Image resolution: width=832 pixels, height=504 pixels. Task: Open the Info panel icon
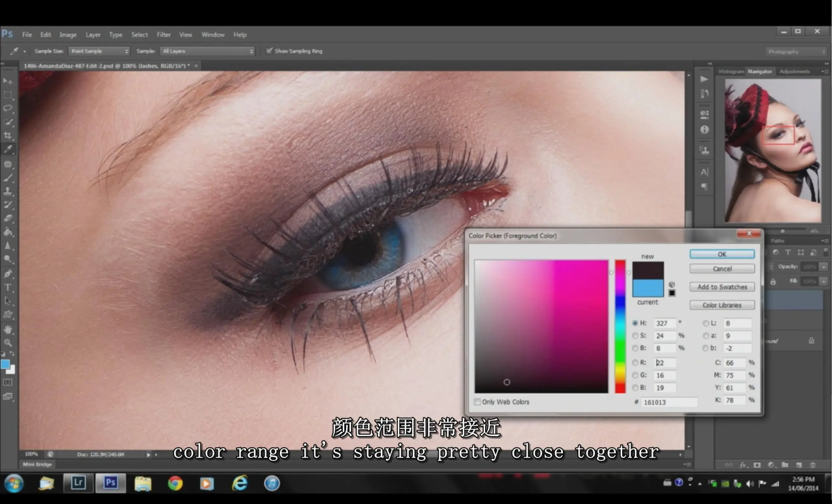704,130
